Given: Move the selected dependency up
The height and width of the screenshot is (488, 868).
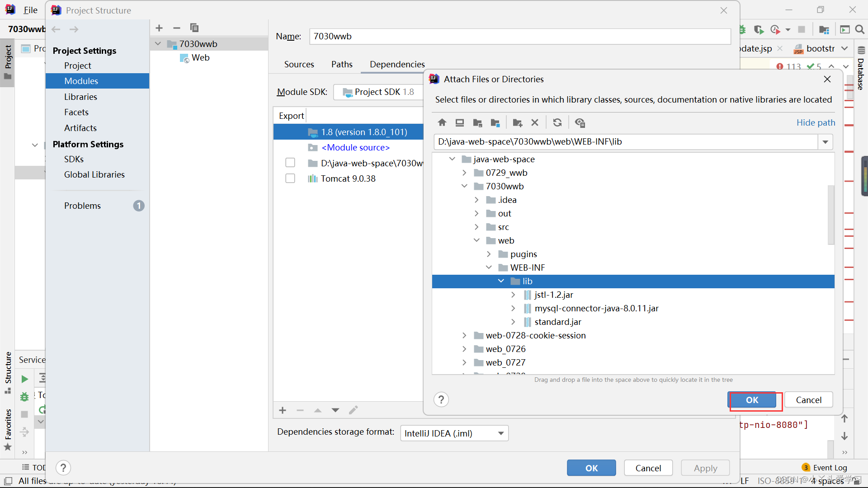Looking at the screenshot, I should click(x=318, y=410).
